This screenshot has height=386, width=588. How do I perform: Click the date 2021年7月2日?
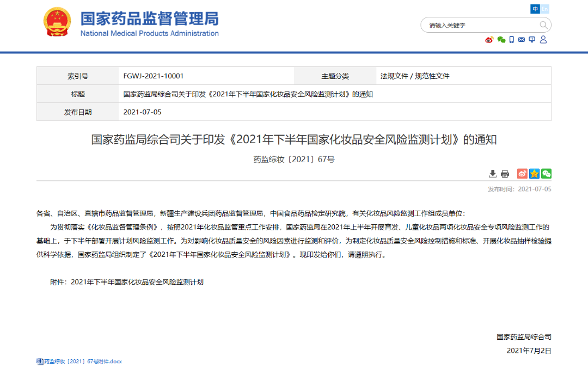coord(529,351)
